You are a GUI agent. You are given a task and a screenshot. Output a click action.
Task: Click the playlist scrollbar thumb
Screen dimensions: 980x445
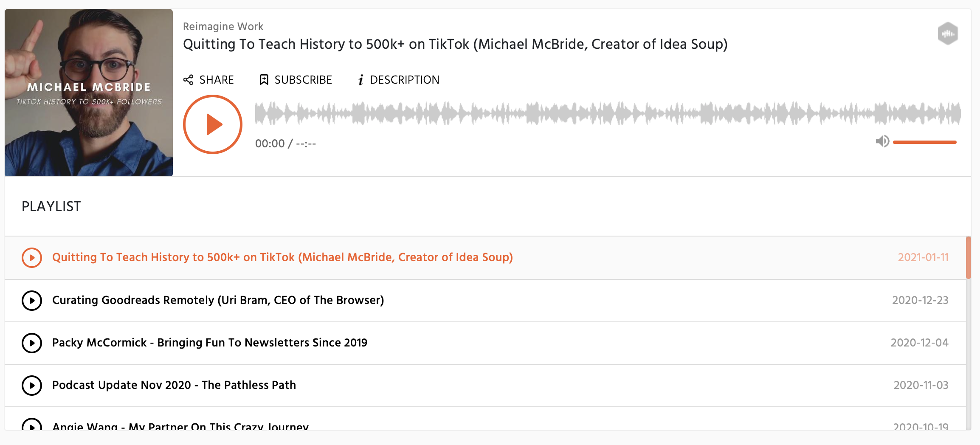tap(969, 258)
